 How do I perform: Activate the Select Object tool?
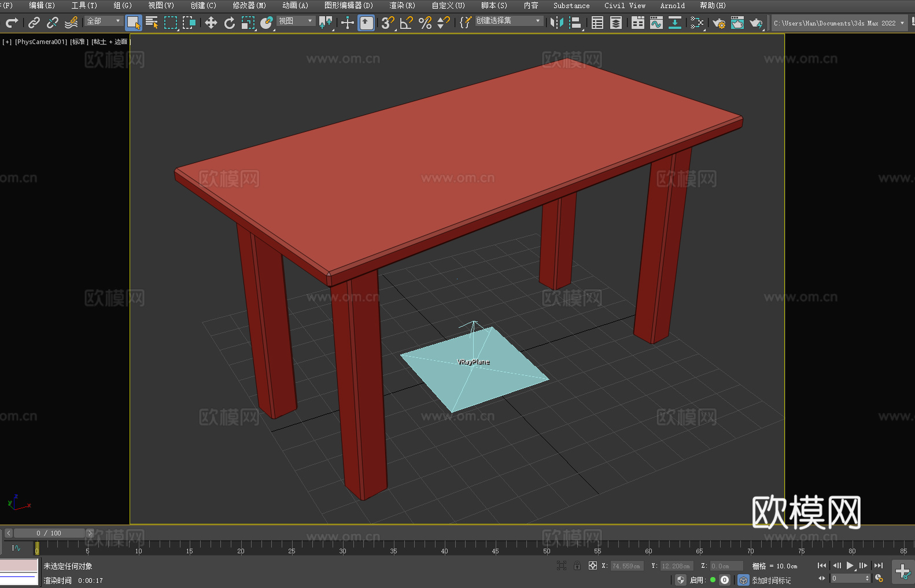134,23
